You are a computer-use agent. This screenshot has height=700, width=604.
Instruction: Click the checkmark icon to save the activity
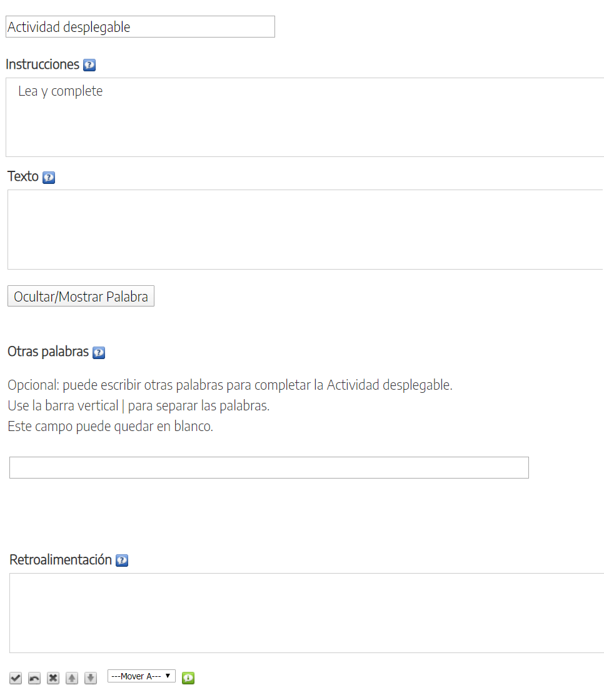pos(16,678)
